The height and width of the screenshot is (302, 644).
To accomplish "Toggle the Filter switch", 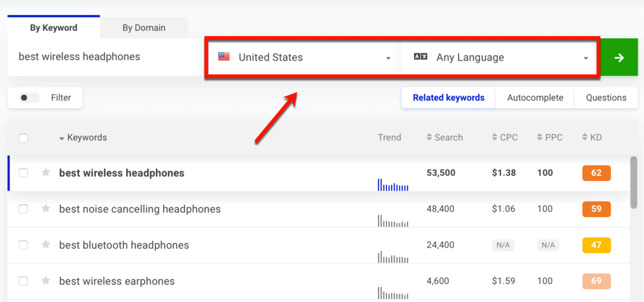I will pyautogui.click(x=29, y=98).
